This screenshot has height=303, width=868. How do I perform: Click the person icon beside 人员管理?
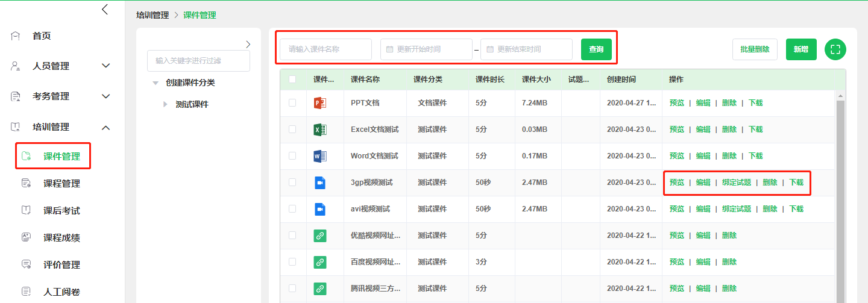(16, 66)
